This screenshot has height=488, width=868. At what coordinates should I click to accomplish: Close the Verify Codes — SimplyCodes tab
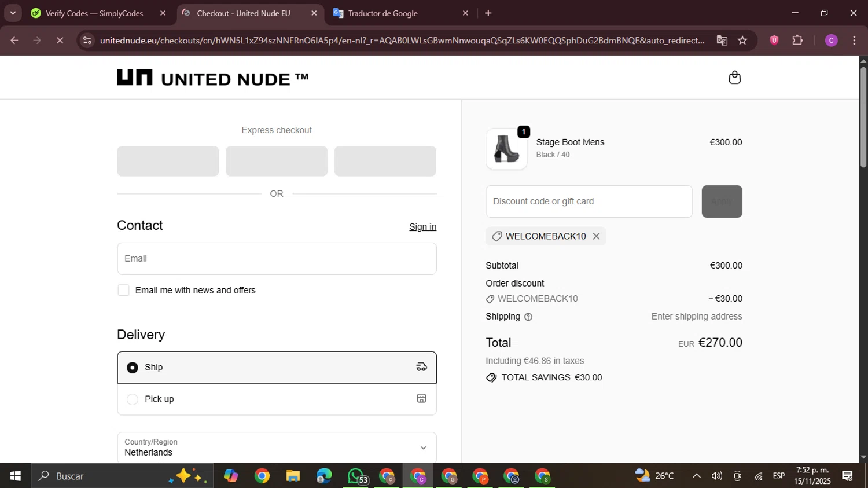[x=163, y=13]
